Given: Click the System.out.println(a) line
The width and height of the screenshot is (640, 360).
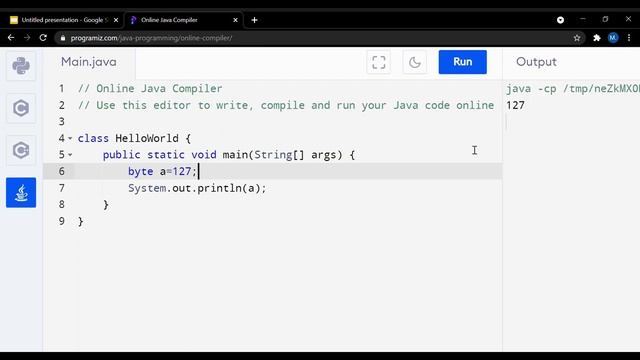Looking at the screenshot, I should (x=197, y=188).
